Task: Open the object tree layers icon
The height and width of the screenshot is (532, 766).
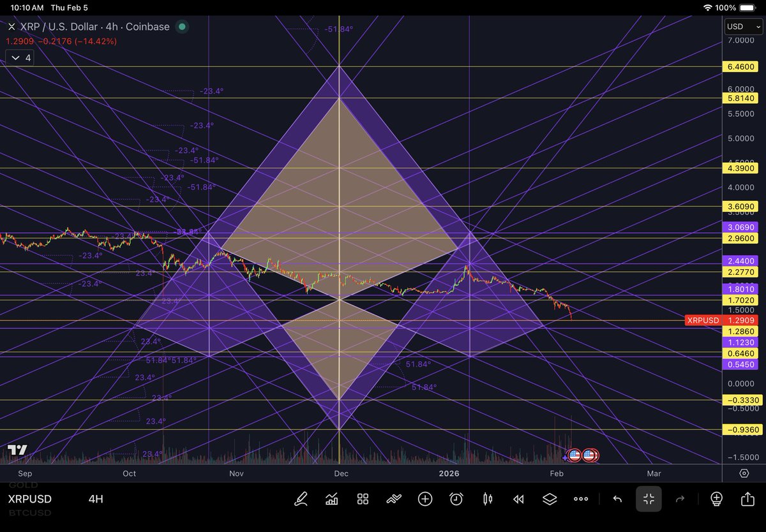Action: pos(550,499)
